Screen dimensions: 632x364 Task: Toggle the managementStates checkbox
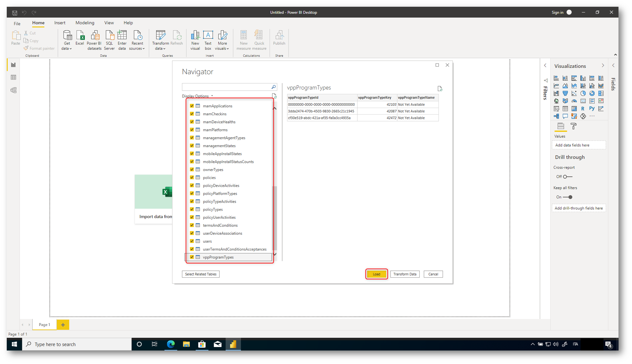pos(192,146)
